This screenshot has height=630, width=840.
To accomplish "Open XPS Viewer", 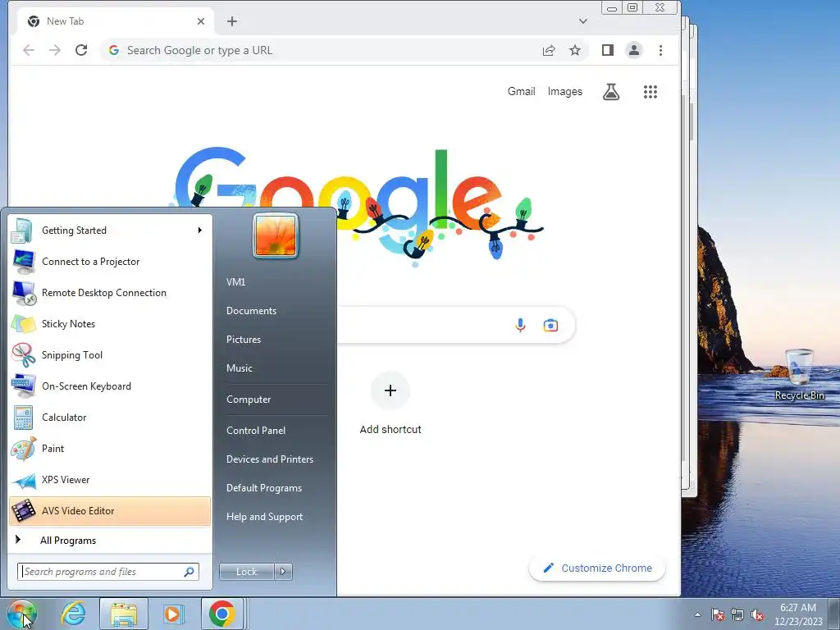I will tap(110, 479).
